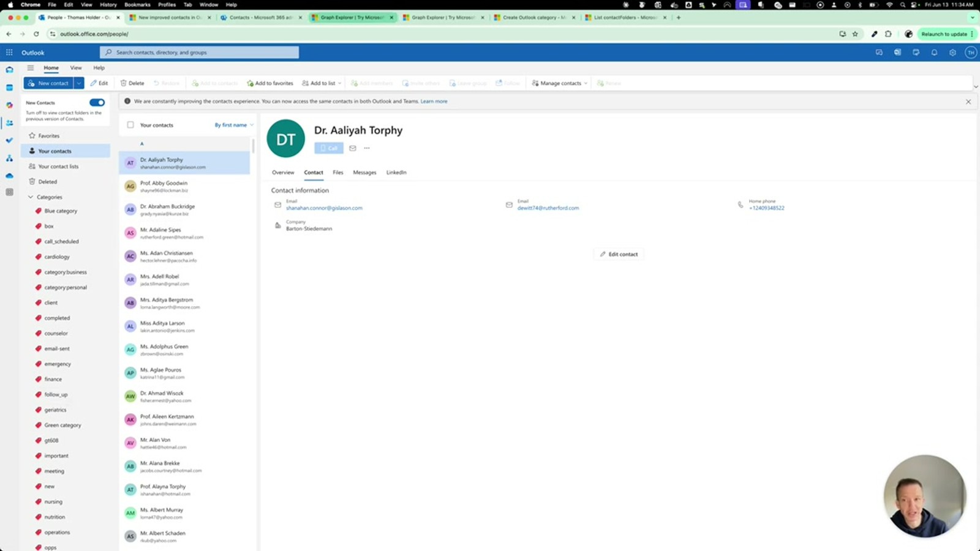The height and width of the screenshot is (551, 980).
Task: Open the LinkedIn tab of the contact
Action: click(x=396, y=173)
